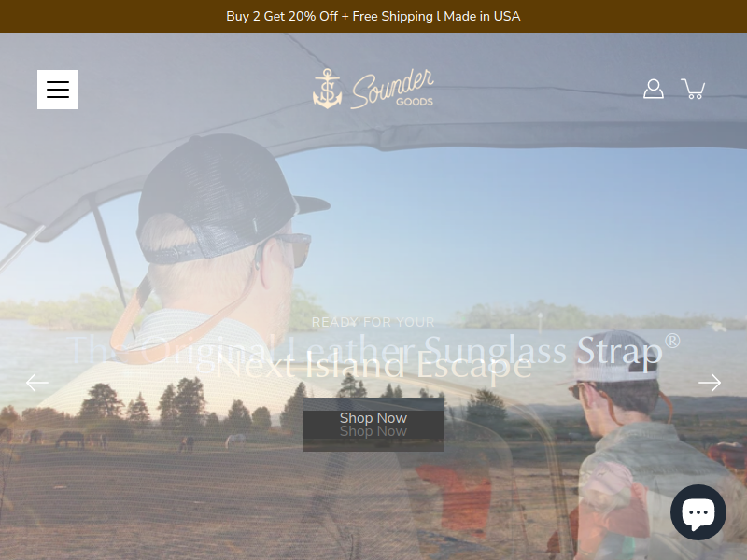Open the hamburger navigation menu

pyautogui.click(x=58, y=90)
